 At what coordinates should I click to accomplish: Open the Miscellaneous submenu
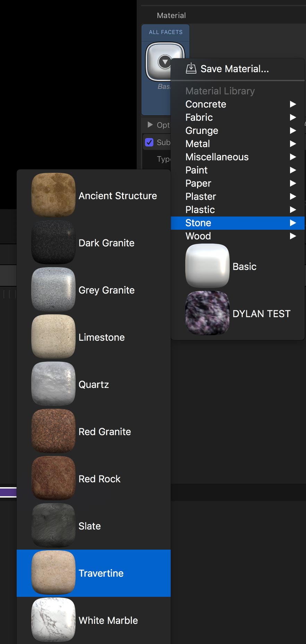[x=238, y=157]
